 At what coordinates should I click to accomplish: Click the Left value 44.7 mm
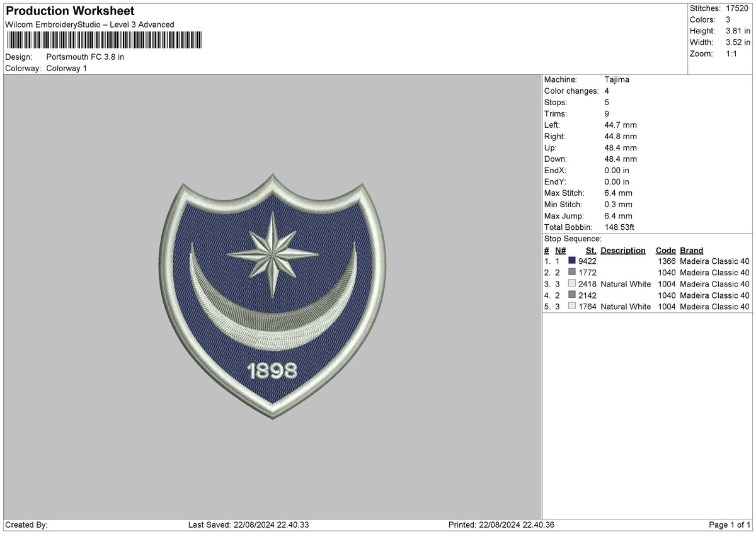click(x=621, y=125)
